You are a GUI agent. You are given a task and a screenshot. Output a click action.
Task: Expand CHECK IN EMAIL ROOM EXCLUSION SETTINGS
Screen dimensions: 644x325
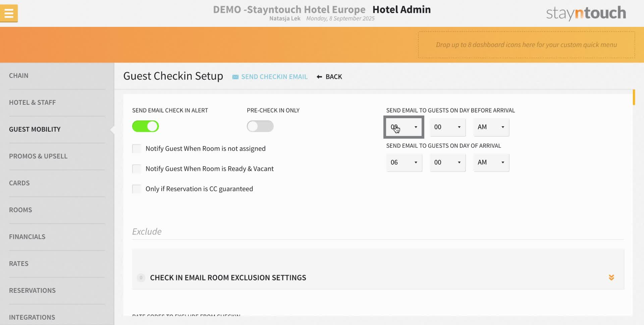tap(228, 278)
